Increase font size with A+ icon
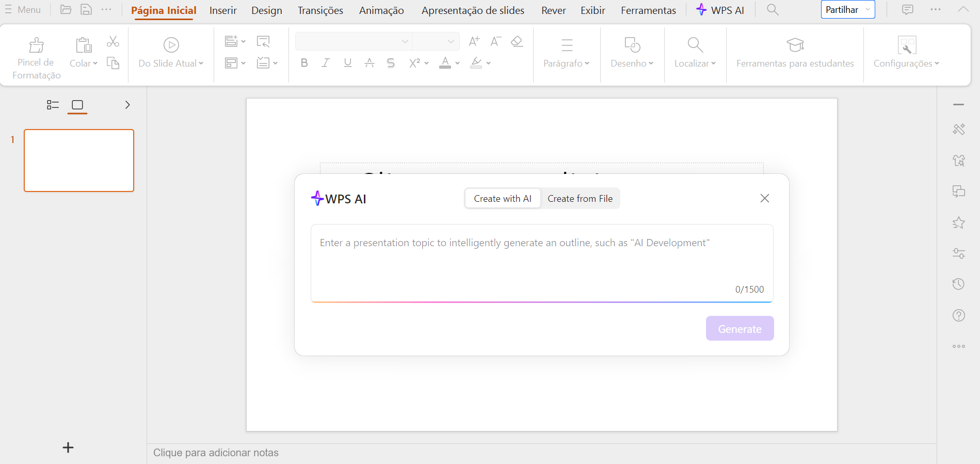Viewport: 980px width, 464px height. tap(474, 41)
